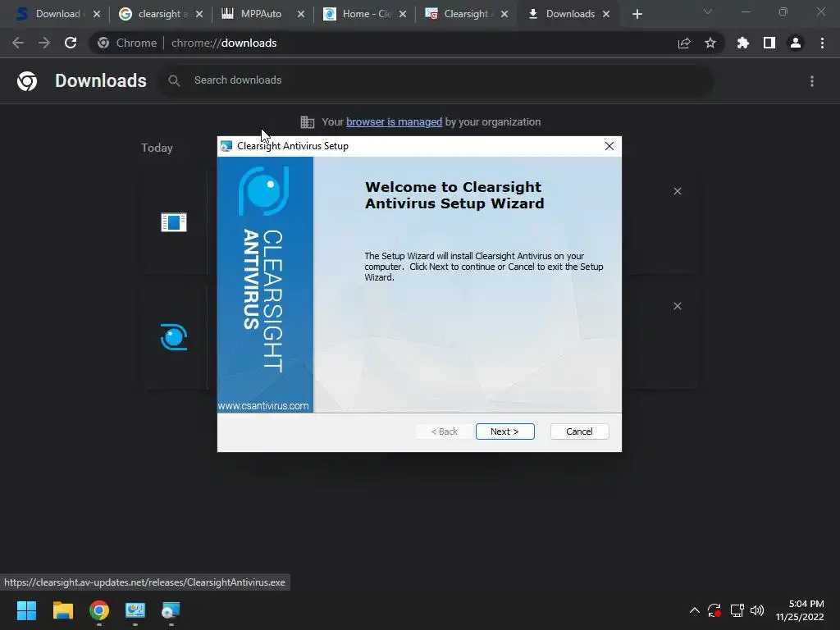The image size is (840, 630).
Task: Click the sync status tray icon
Action: 714,610
